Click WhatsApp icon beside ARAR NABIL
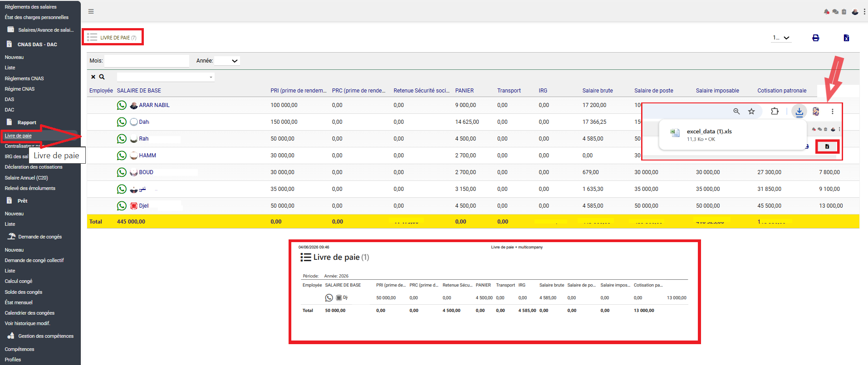 [x=122, y=105]
